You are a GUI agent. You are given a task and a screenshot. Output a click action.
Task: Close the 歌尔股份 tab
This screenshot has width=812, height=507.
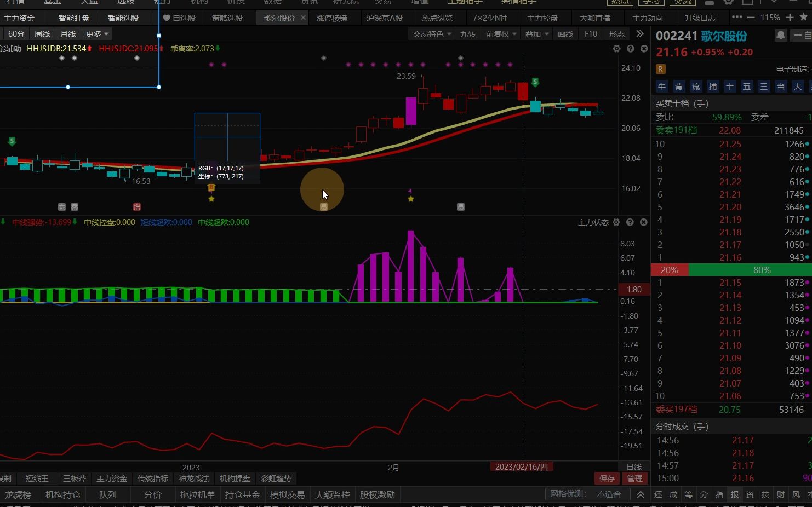pyautogui.click(x=303, y=18)
